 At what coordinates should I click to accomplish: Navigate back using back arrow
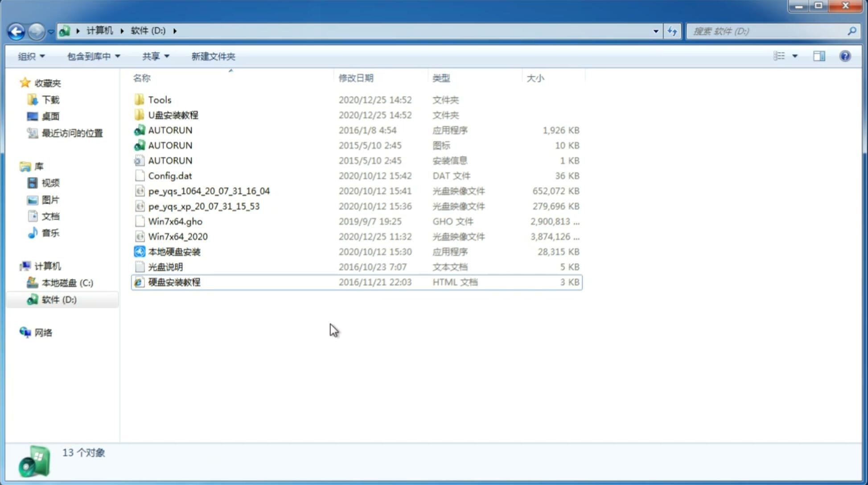tap(16, 30)
